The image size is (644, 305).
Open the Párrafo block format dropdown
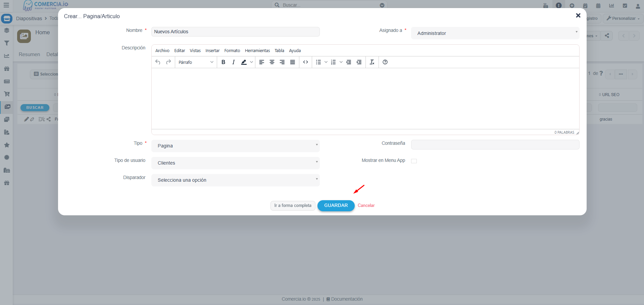196,62
